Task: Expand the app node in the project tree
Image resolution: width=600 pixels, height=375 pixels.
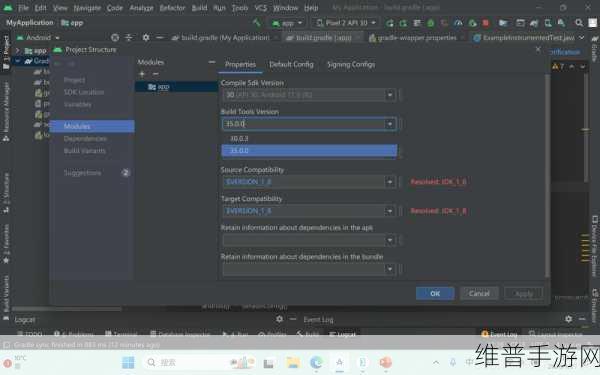Action: pyautogui.click(x=18, y=51)
